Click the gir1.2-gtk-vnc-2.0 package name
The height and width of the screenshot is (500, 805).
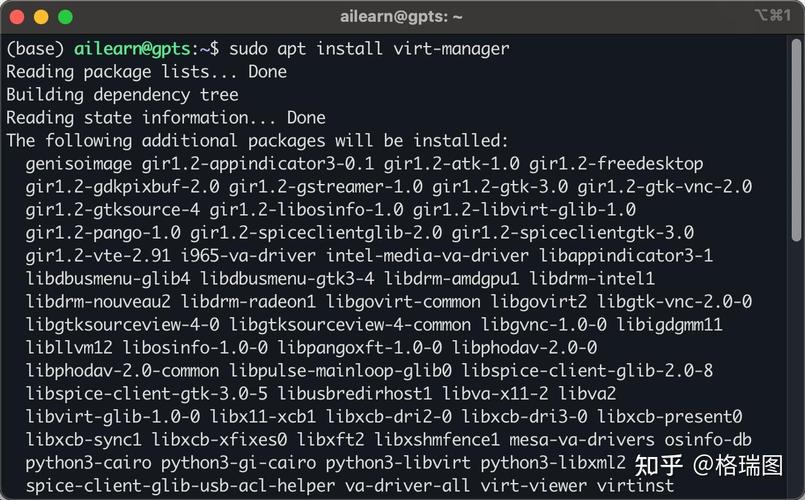[665, 187]
